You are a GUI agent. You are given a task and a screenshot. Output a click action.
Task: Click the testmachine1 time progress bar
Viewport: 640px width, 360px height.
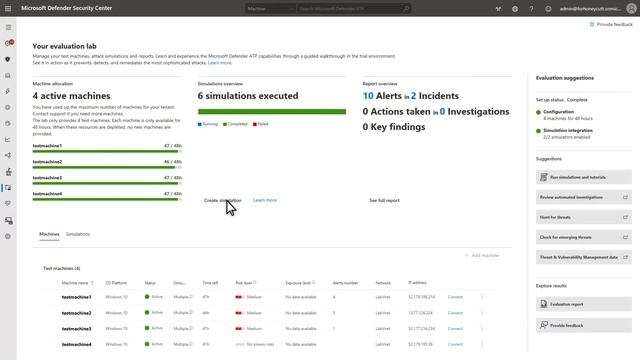coord(107,151)
